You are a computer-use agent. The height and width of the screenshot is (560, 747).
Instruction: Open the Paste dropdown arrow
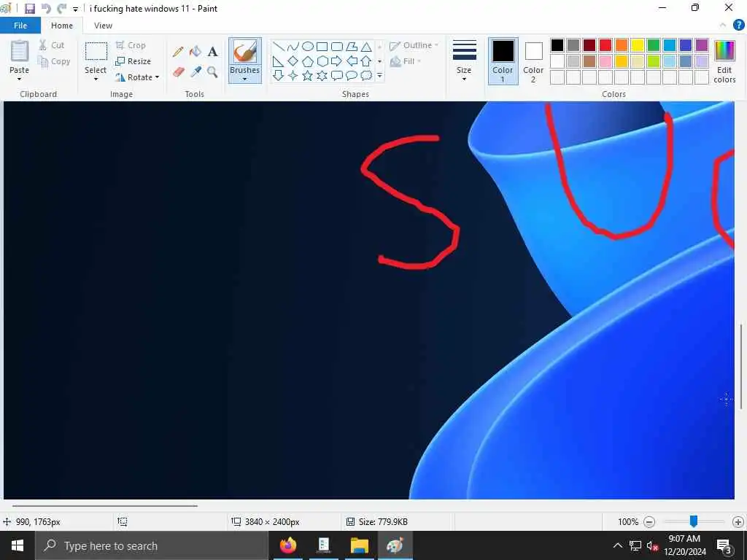[x=19, y=79]
